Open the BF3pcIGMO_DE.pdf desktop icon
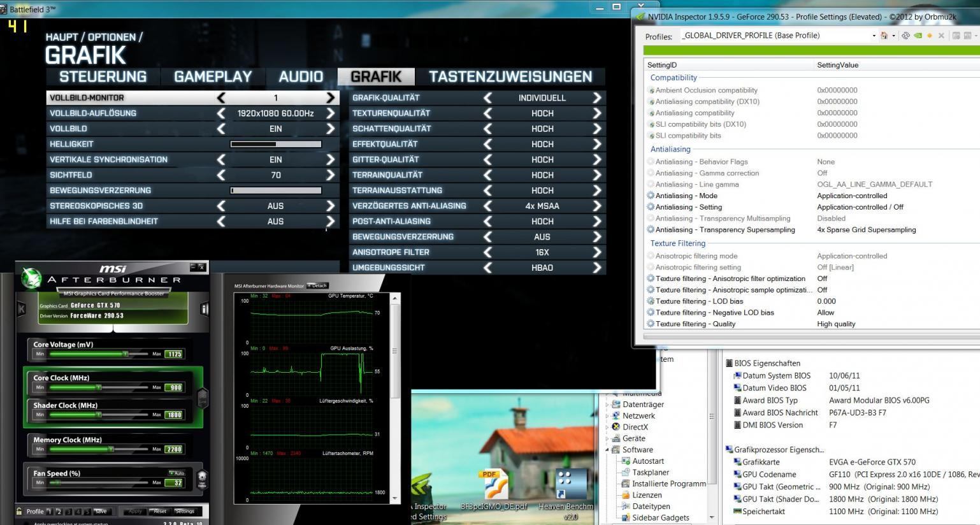The image size is (980, 525). coord(494,491)
